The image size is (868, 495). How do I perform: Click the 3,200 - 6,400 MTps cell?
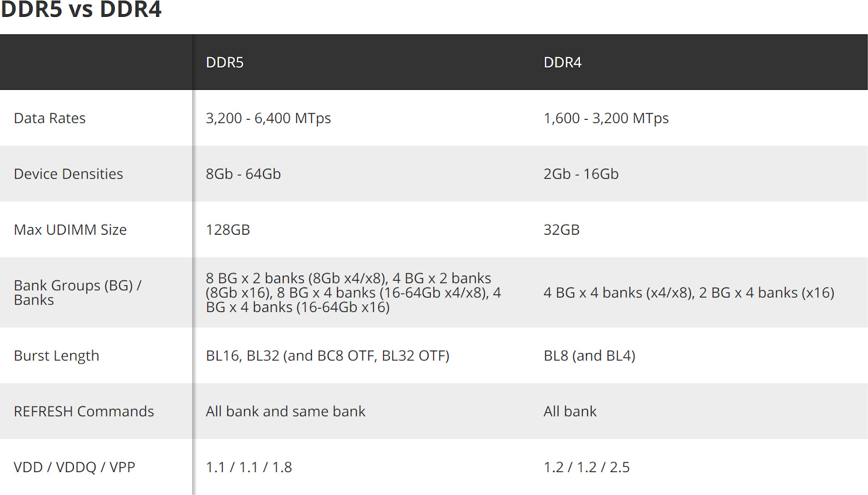pyautogui.click(x=268, y=118)
